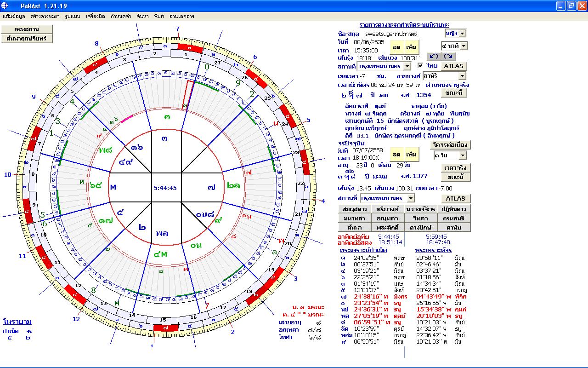
Task: Open the เครื่องมือ menu
Action: coord(96,16)
